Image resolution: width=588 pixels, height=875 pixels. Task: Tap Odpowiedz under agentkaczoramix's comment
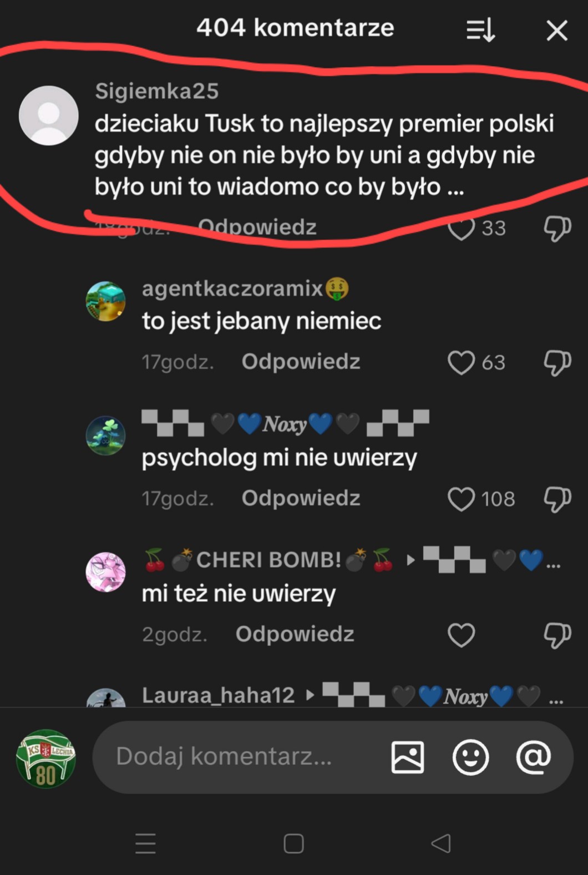tap(301, 362)
